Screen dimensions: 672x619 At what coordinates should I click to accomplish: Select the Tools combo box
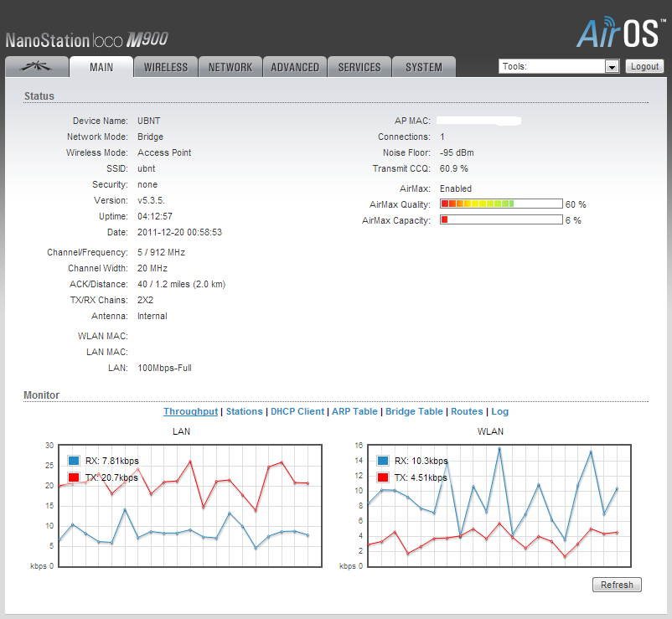click(x=553, y=67)
